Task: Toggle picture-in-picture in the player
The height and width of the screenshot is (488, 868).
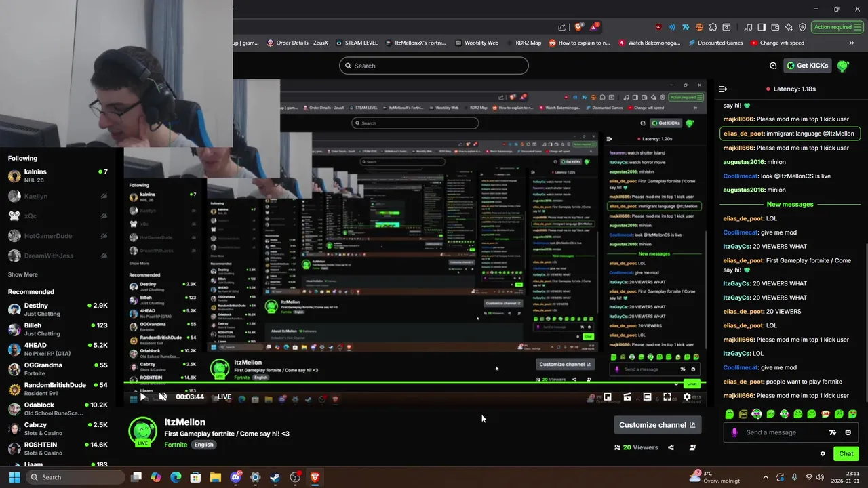Action: [x=608, y=397]
